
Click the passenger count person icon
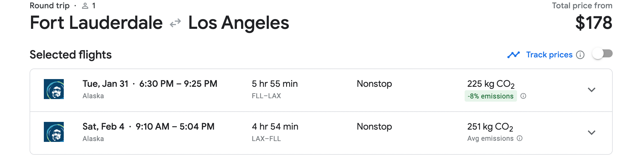85,6
